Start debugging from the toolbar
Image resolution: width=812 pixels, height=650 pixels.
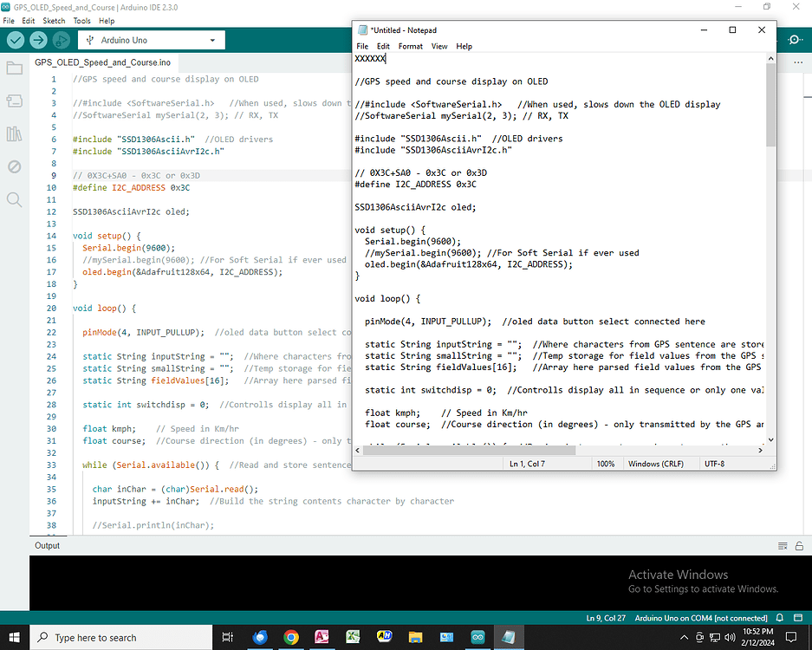point(60,40)
